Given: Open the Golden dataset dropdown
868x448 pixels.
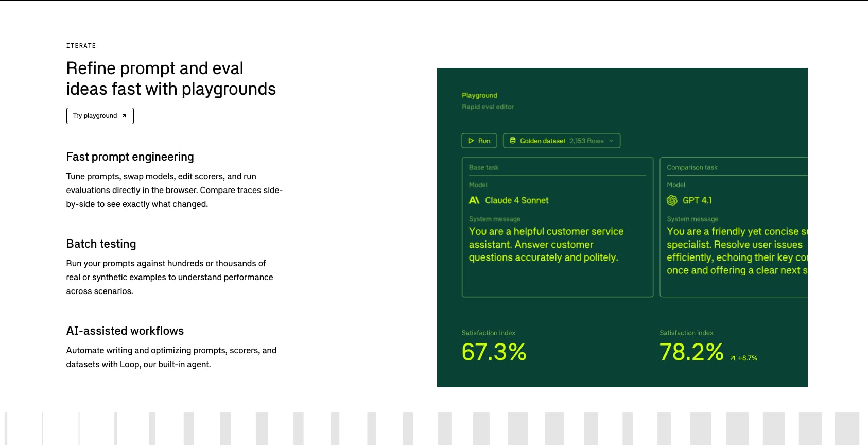Looking at the screenshot, I should [562, 141].
